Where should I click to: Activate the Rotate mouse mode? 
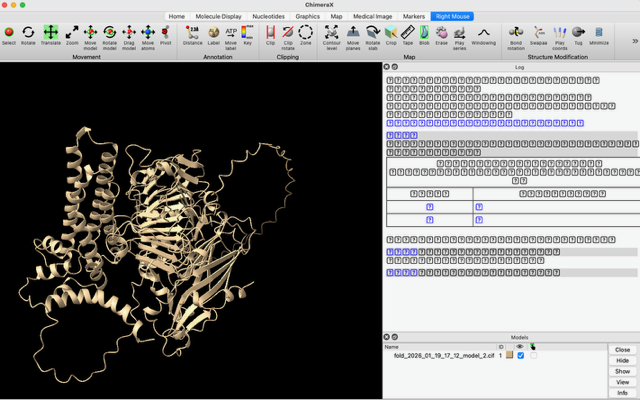[28, 35]
